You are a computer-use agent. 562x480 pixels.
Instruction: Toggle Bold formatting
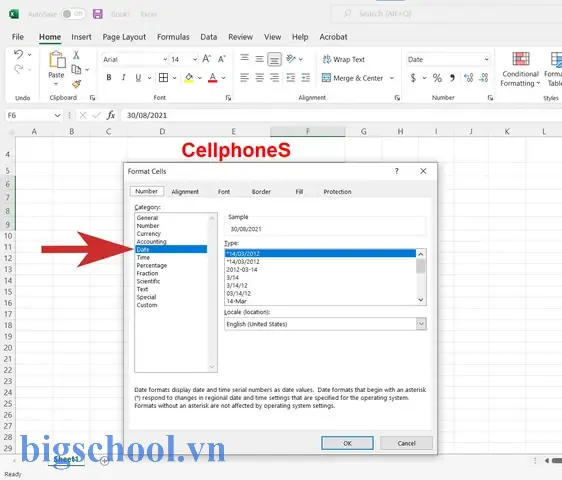[x=109, y=77]
